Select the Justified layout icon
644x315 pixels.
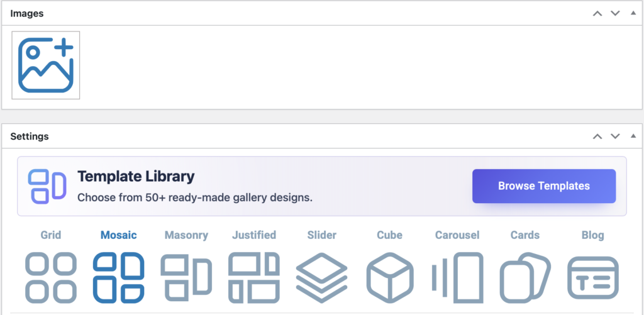pos(254,277)
